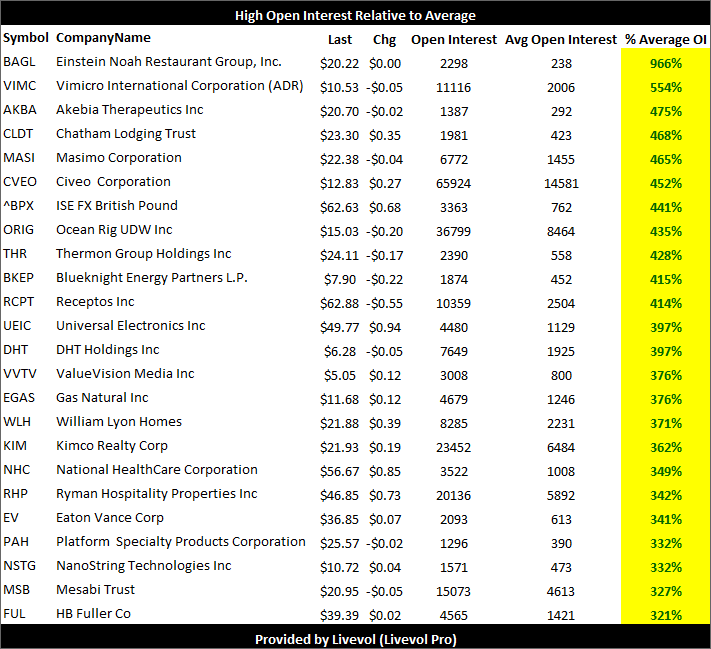Click the 7649 open interest value
This screenshot has width=711, height=649.
[x=453, y=352]
